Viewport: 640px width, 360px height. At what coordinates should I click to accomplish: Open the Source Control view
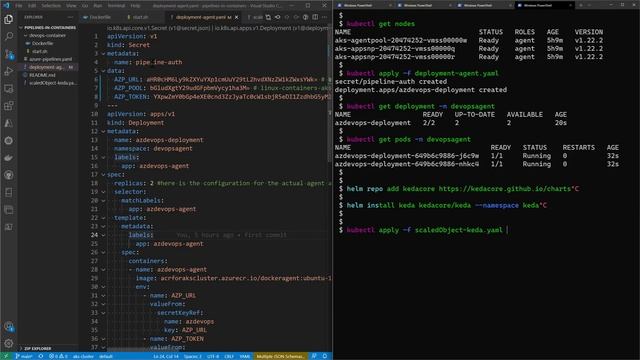pos(9,54)
